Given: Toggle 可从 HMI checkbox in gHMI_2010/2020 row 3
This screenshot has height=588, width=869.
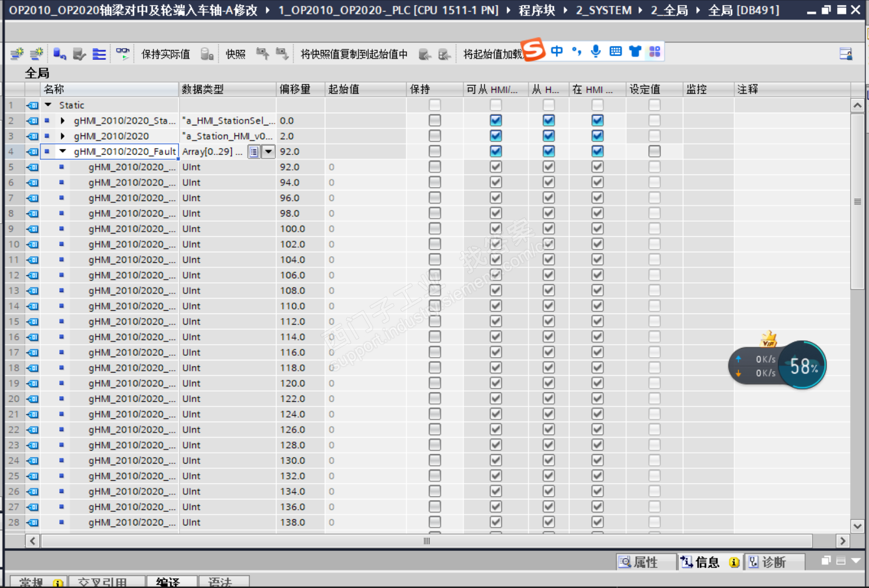Looking at the screenshot, I should click(x=496, y=136).
